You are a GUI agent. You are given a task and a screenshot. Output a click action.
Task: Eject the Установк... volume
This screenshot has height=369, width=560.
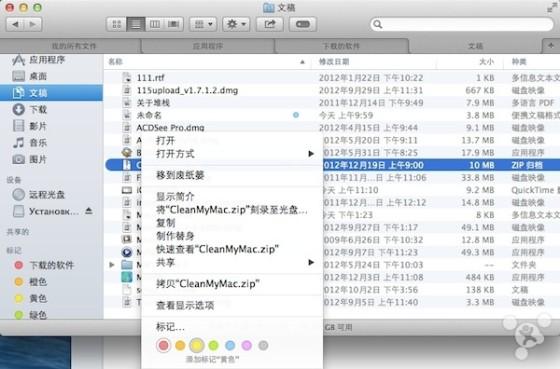pyautogui.click(x=89, y=211)
